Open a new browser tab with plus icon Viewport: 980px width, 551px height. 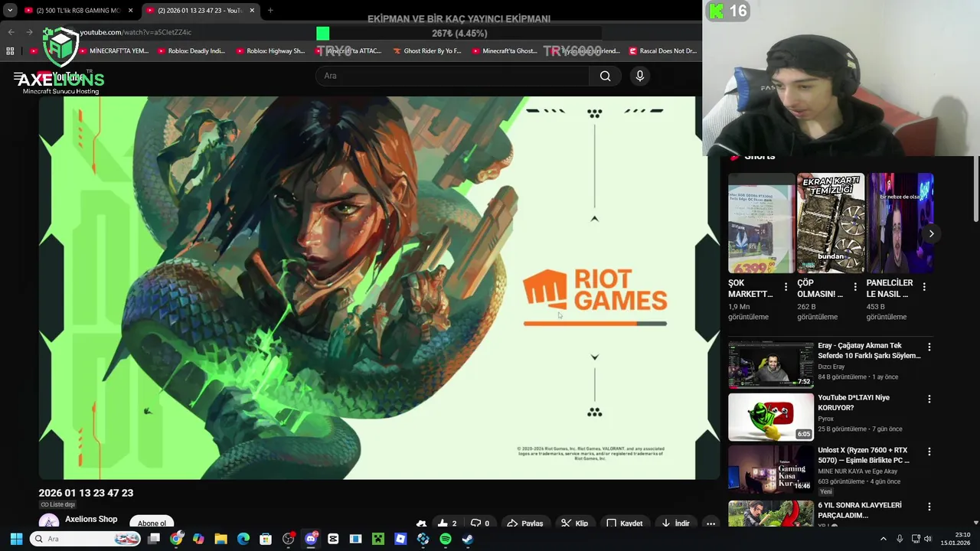click(x=270, y=11)
